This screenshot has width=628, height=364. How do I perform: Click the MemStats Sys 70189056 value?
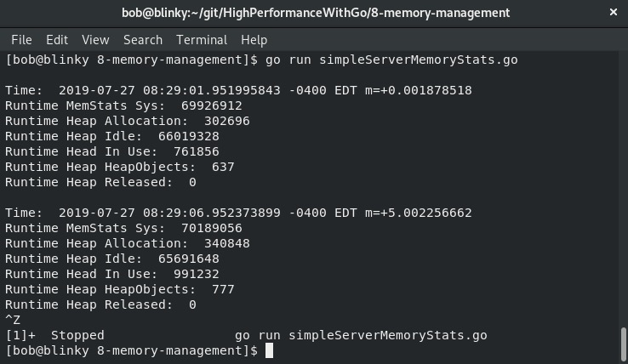[212, 228]
